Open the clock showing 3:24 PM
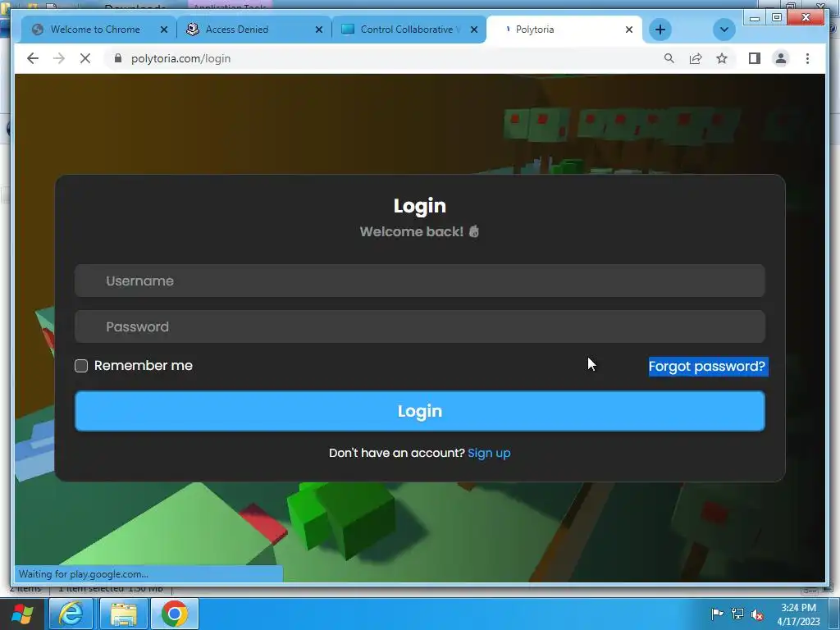This screenshot has width=840, height=630. [x=798, y=614]
